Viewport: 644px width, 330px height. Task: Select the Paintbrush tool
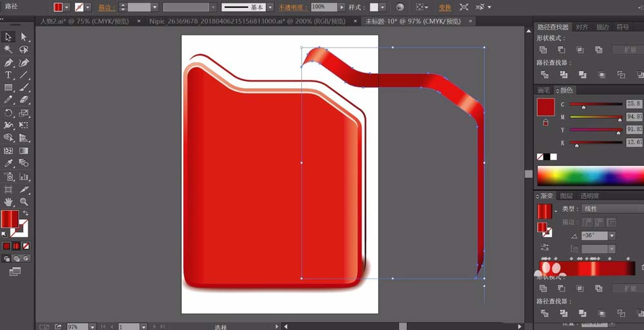coord(24,87)
